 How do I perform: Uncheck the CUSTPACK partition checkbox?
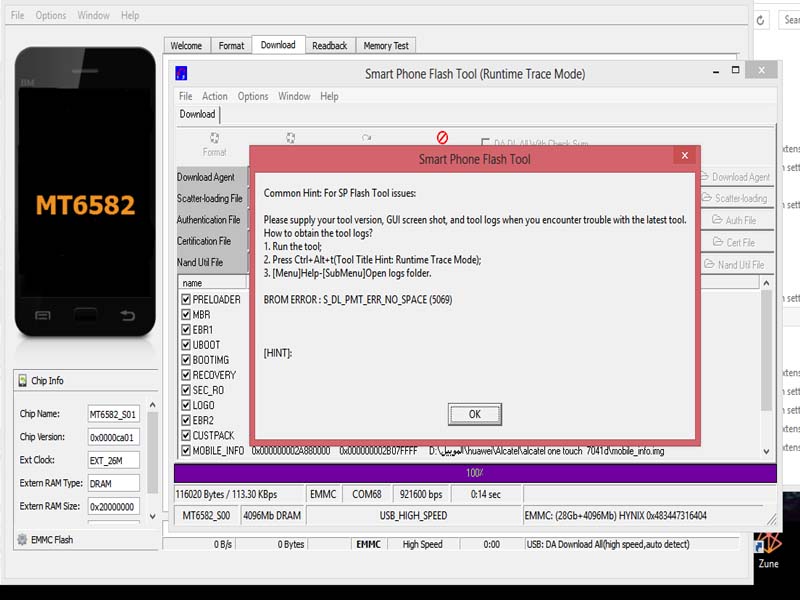click(186, 435)
